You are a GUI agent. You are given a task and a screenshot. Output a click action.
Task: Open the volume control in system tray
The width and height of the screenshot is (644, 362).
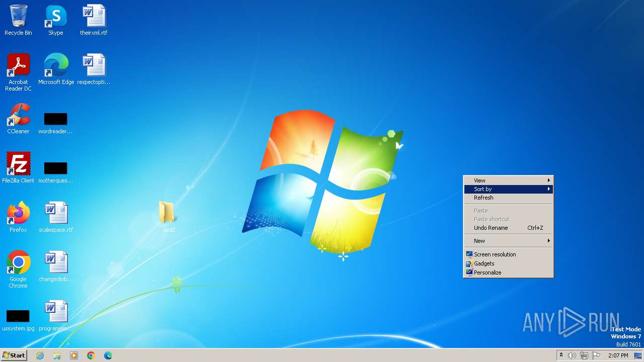[x=572, y=355]
